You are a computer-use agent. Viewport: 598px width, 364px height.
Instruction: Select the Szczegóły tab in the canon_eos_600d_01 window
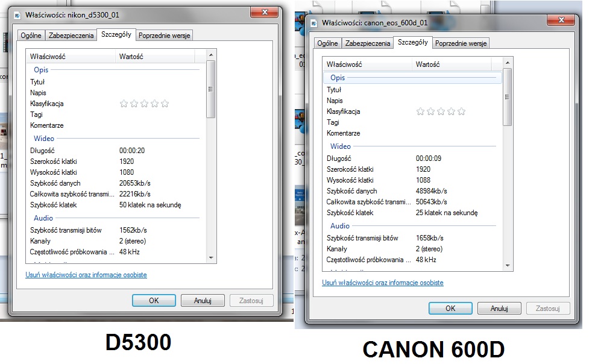coord(413,43)
